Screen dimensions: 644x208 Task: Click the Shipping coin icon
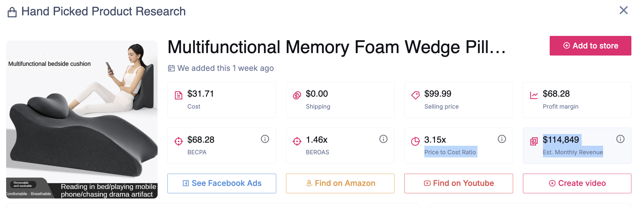(x=297, y=95)
